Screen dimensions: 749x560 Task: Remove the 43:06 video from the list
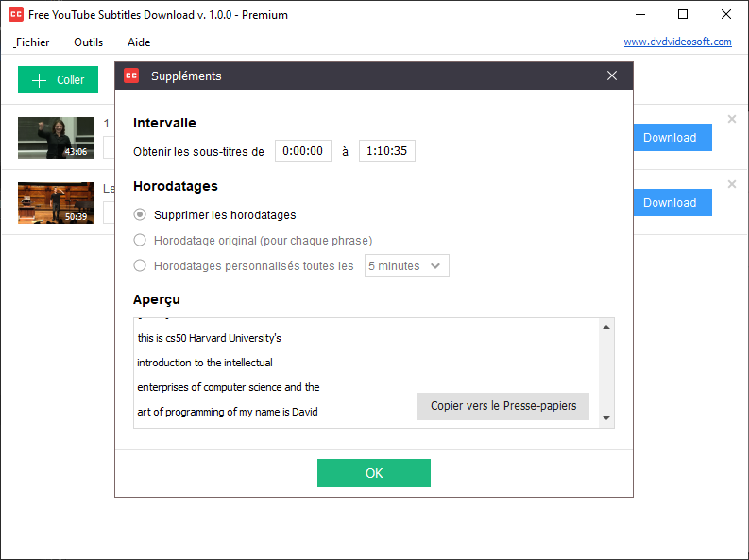[x=731, y=119]
